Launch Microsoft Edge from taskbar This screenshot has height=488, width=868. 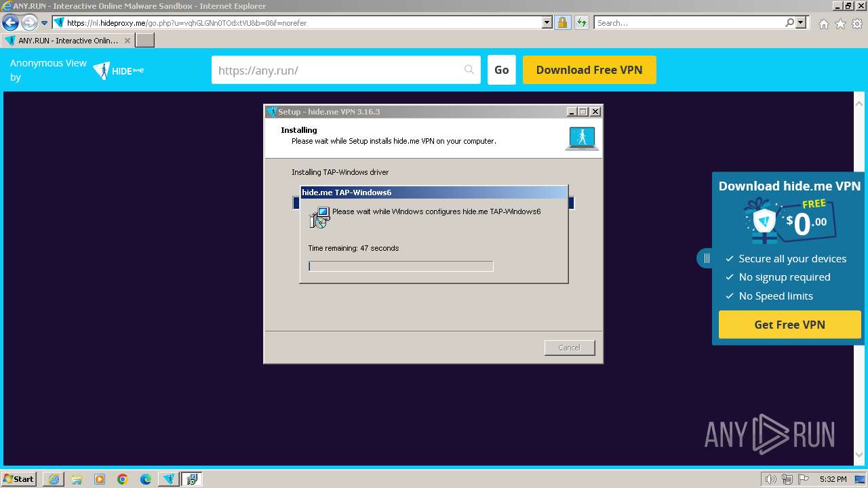146,479
